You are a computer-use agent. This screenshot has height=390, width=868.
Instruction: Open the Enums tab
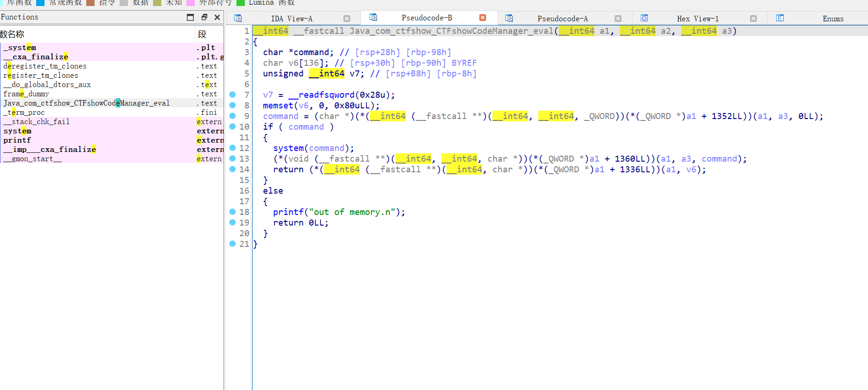tap(833, 19)
